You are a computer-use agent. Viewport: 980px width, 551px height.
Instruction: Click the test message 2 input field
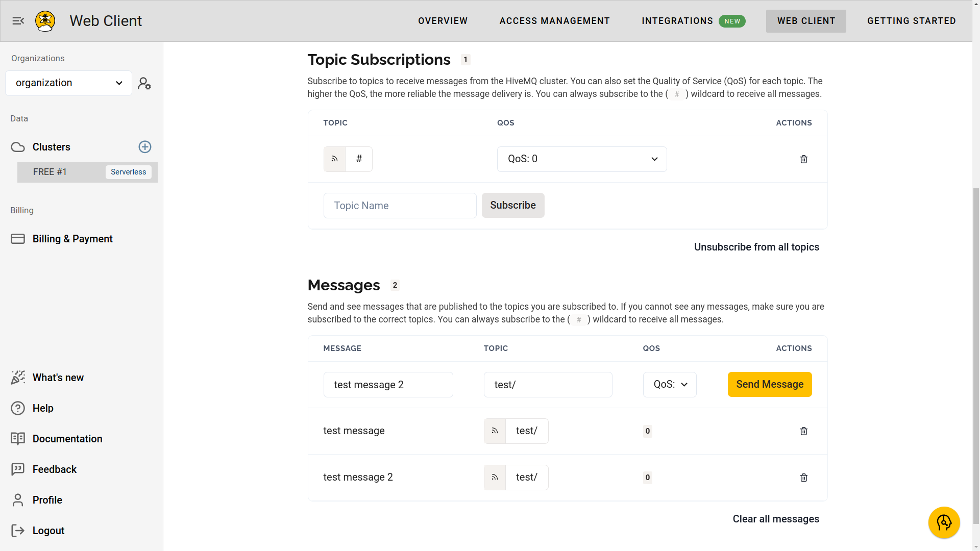tap(388, 384)
